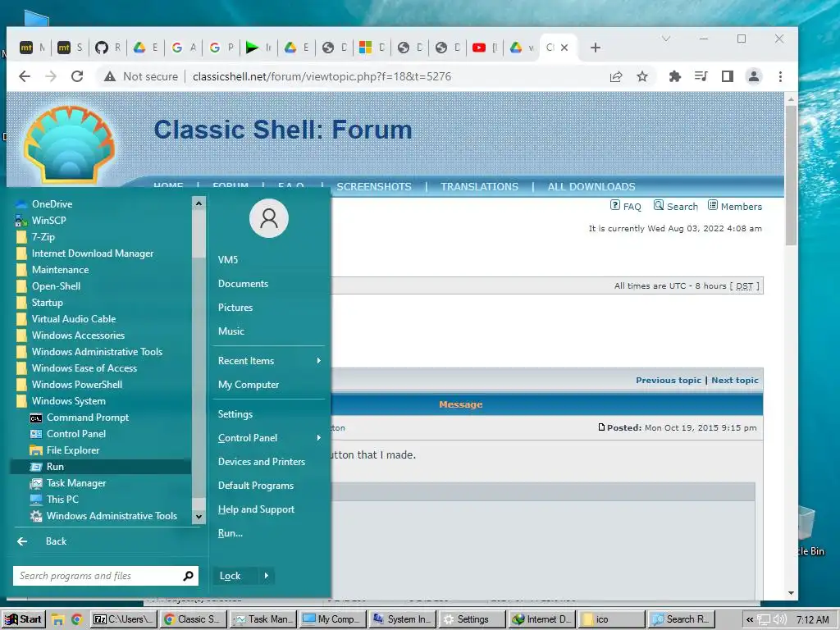Open forum Search link

click(x=676, y=206)
